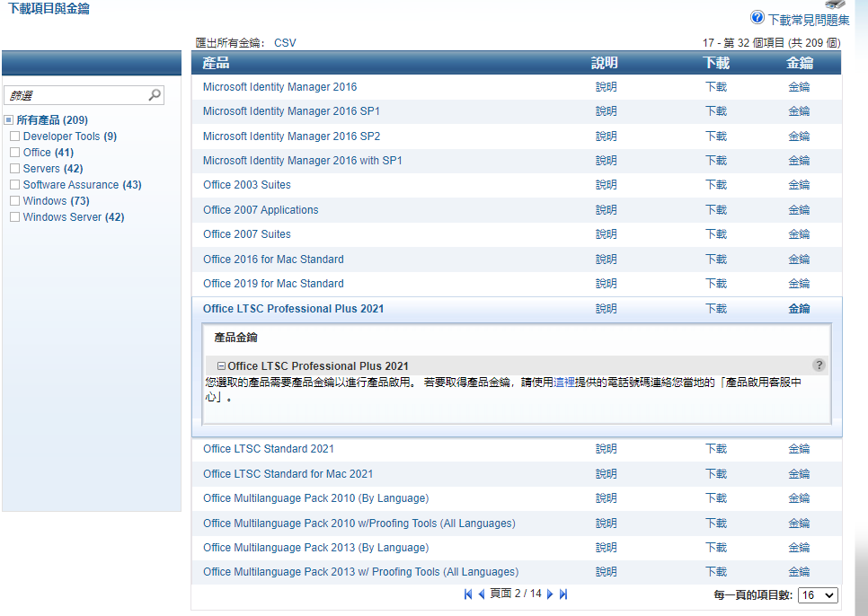Collapse the Office LTSC Professional Plus 2021 key section
Screen dimensions: 868x616
[221, 366]
